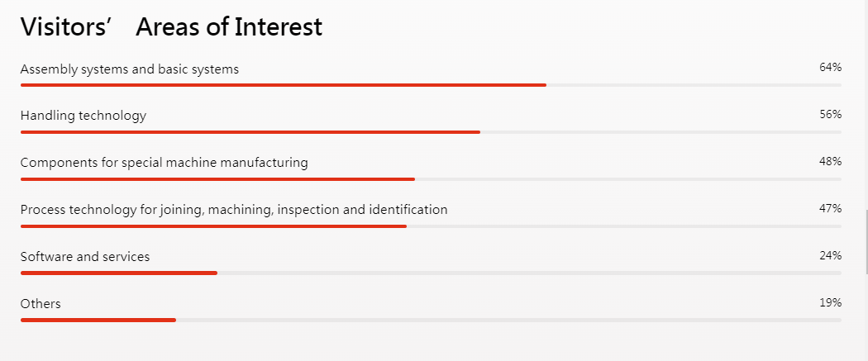Select the Software and services label
This screenshot has width=868, height=361.
tap(85, 257)
